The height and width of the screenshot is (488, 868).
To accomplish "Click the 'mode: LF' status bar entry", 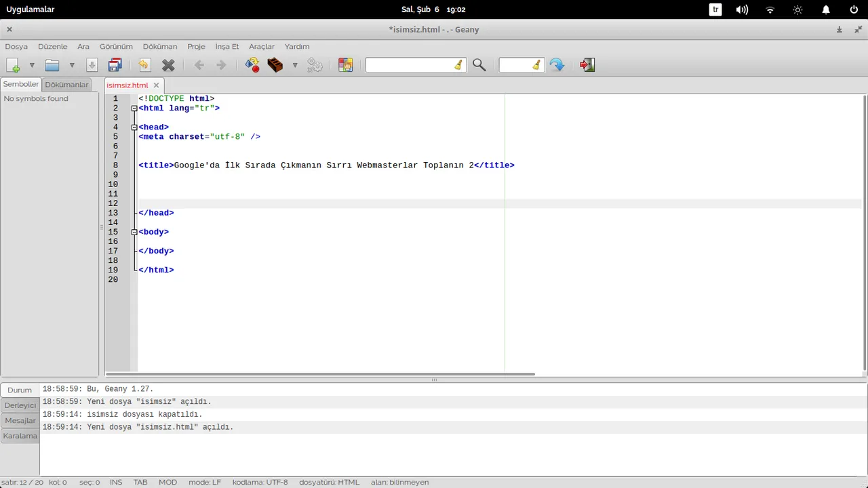I will (205, 483).
